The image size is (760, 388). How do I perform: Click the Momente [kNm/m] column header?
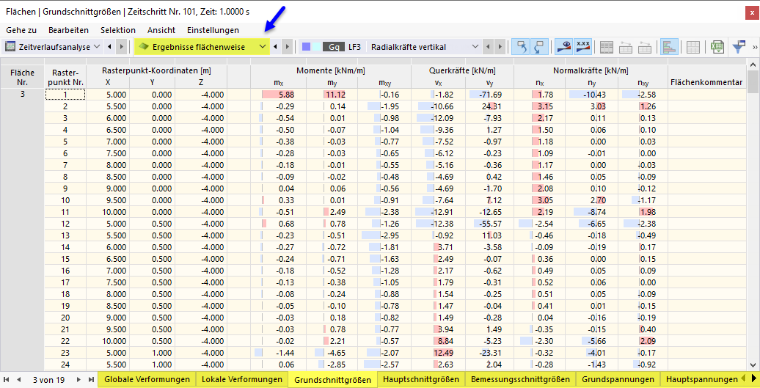[x=331, y=70]
